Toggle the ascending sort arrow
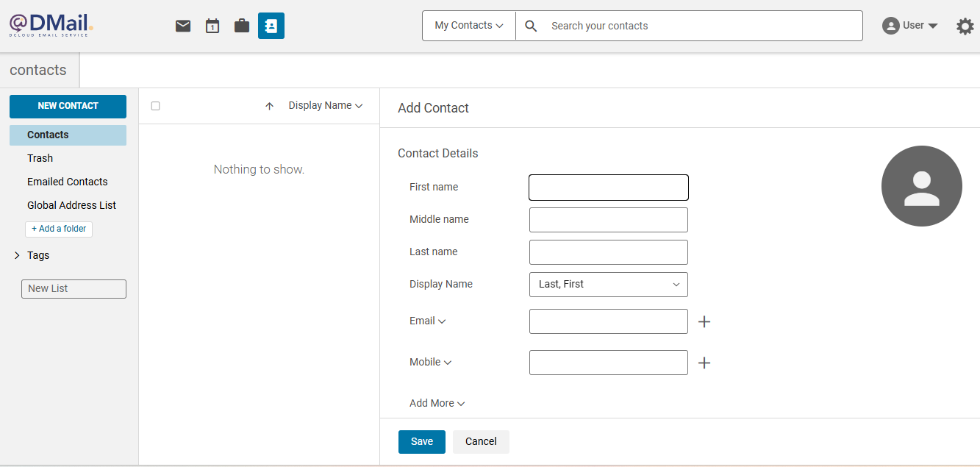This screenshot has width=980, height=467. click(270, 106)
